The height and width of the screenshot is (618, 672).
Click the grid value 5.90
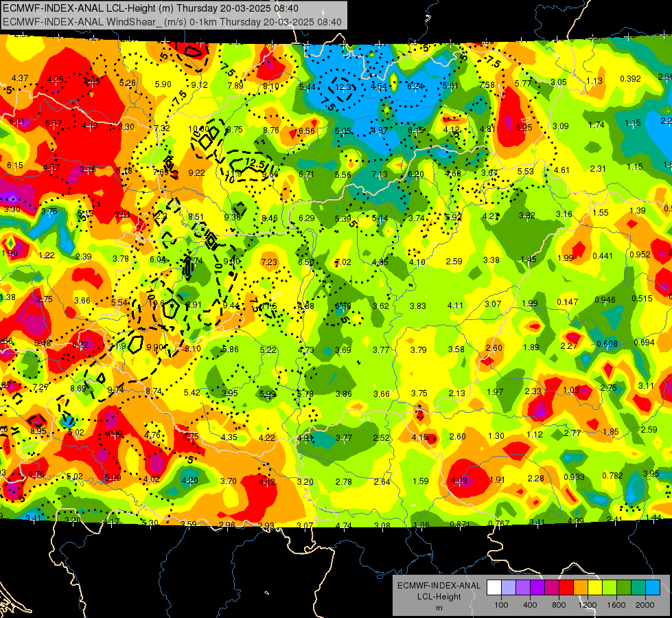click(163, 84)
